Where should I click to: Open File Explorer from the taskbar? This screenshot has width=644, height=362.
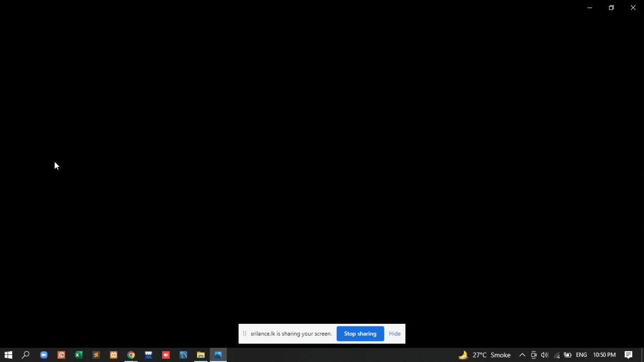tap(201, 355)
